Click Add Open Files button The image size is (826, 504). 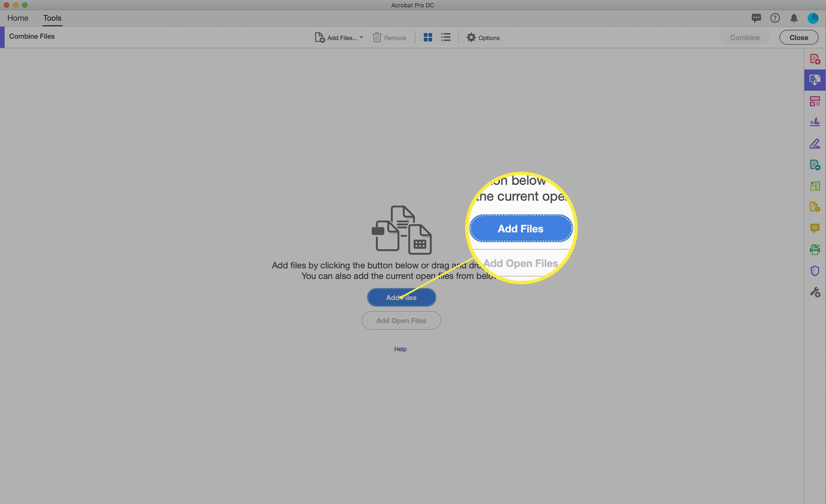(401, 320)
